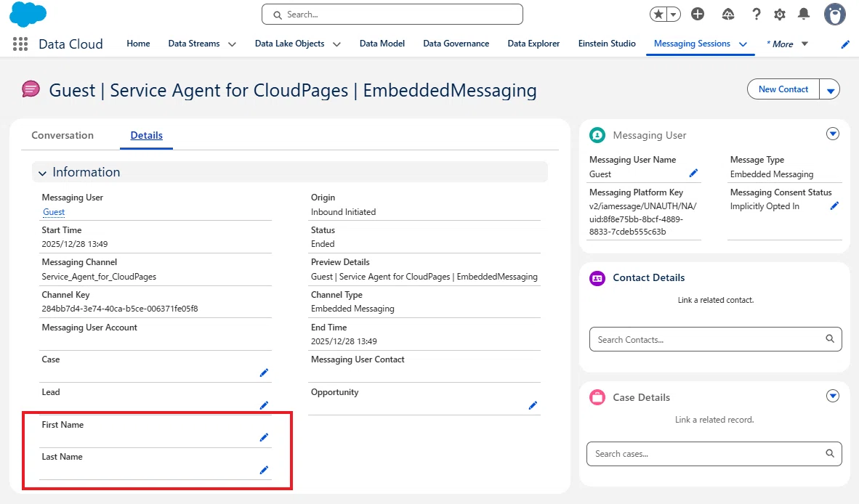Open the More navigation dropdown

(x=787, y=44)
